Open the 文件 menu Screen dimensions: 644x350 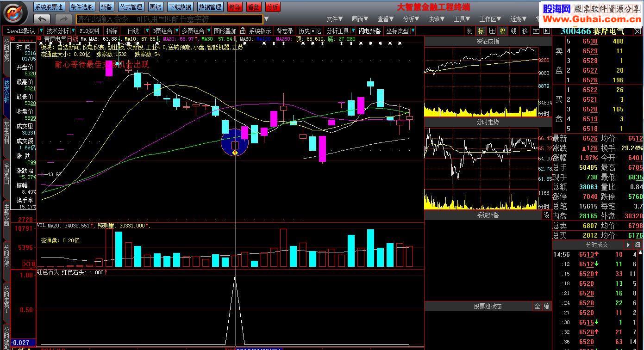click(x=335, y=19)
